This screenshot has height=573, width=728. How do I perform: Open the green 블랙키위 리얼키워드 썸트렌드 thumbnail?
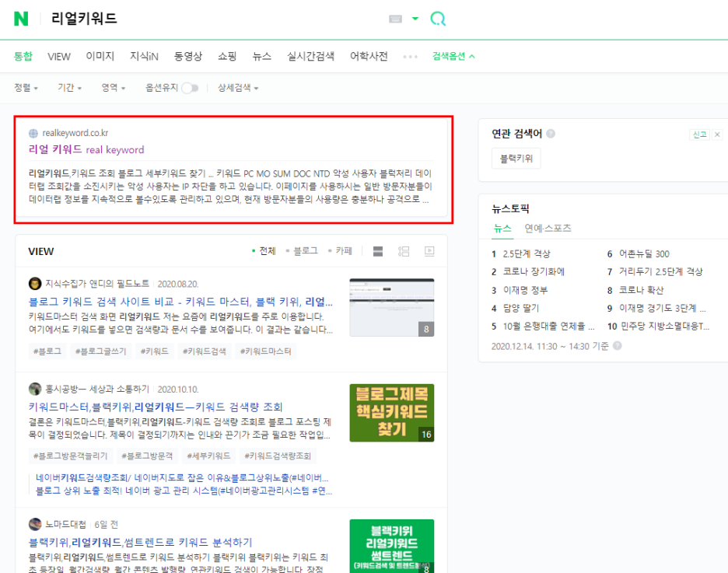click(392, 546)
